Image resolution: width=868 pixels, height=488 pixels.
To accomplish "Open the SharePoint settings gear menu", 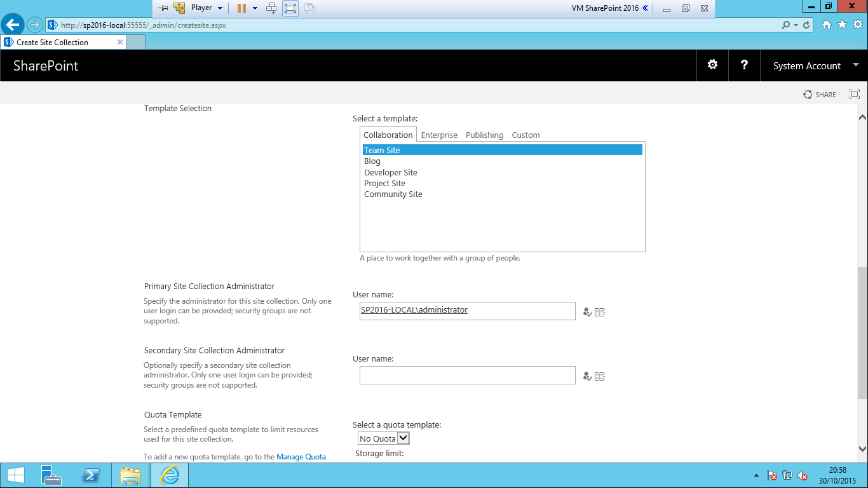I will (x=712, y=65).
